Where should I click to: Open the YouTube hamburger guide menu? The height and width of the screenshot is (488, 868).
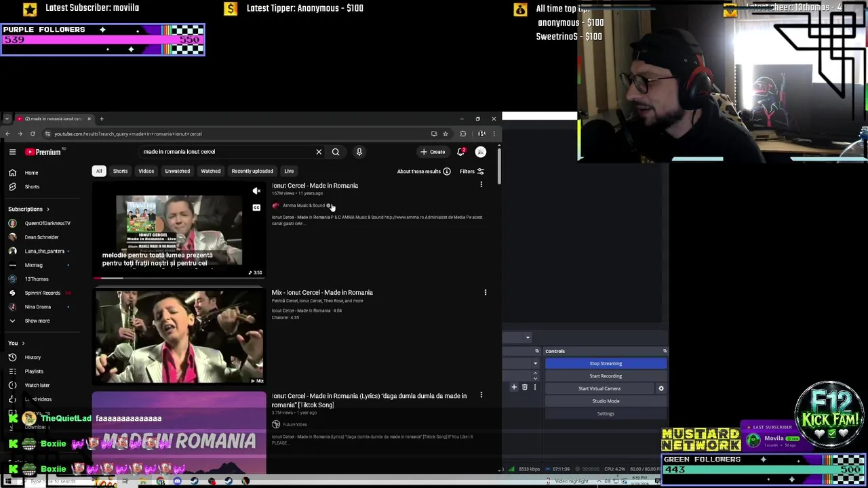[x=12, y=152]
